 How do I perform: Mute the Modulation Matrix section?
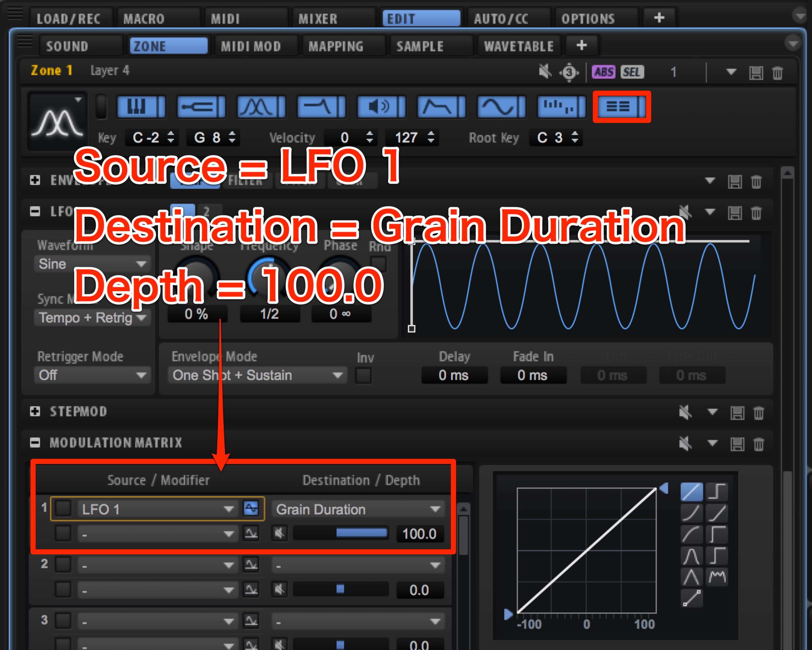(x=685, y=443)
